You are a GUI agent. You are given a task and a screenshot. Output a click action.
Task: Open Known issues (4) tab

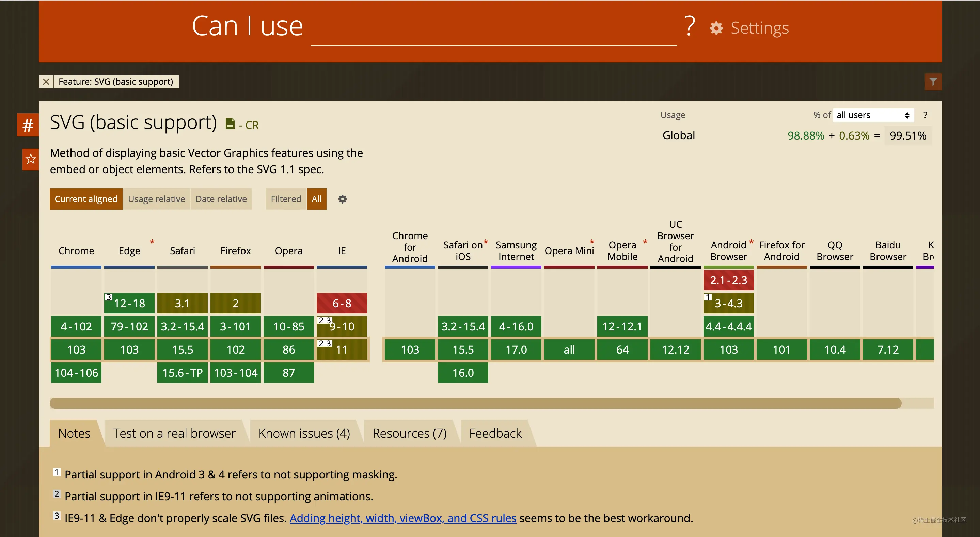304,433
